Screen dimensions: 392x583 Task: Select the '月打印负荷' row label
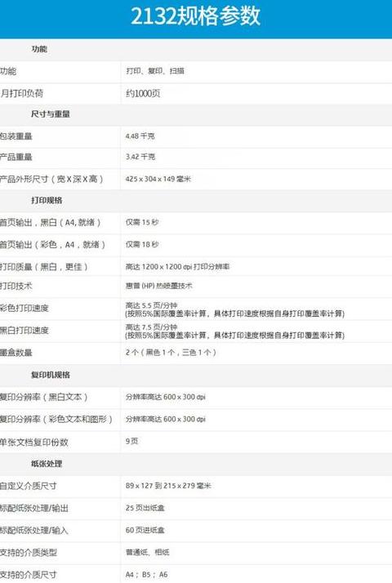pos(21,93)
